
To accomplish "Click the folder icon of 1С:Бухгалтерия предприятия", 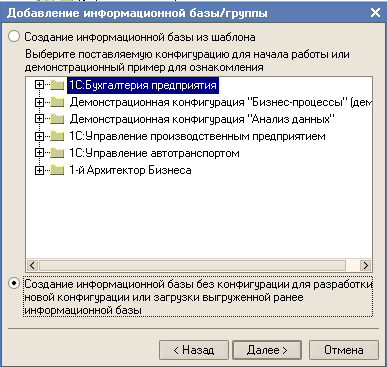I will pos(57,85).
